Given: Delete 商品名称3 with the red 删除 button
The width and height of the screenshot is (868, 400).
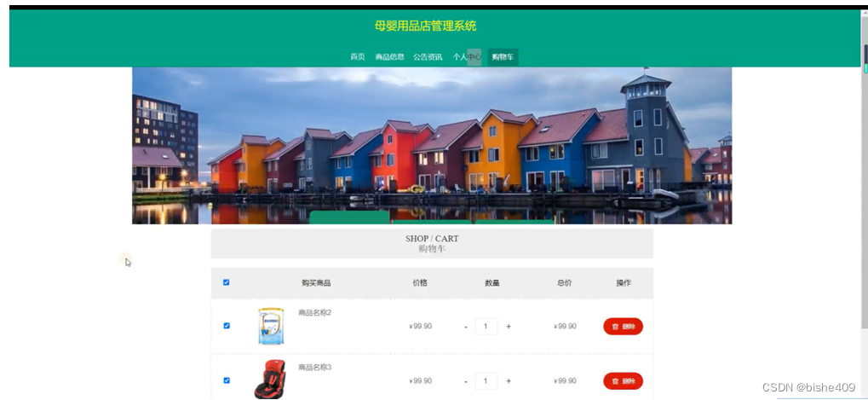Looking at the screenshot, I should [623, 381].
